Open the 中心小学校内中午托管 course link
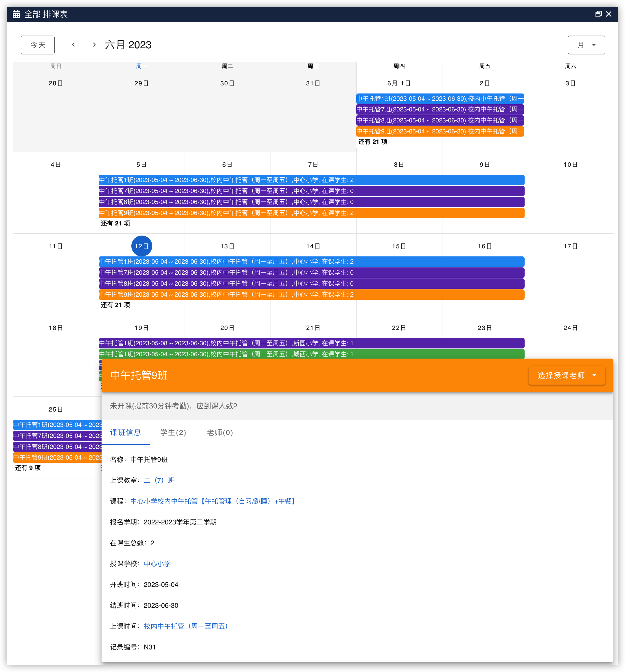 214,501
